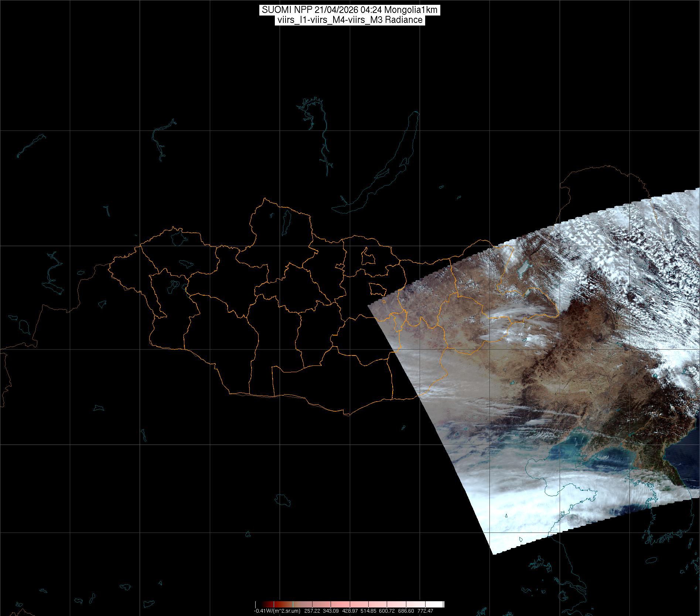Select the 686.60 colorbar value label

tap(406, 611)
